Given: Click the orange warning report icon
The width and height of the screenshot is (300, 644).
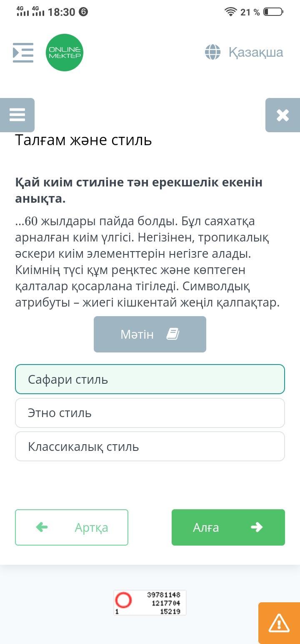Looking at the screenshot, I should (x=279, y=623).
